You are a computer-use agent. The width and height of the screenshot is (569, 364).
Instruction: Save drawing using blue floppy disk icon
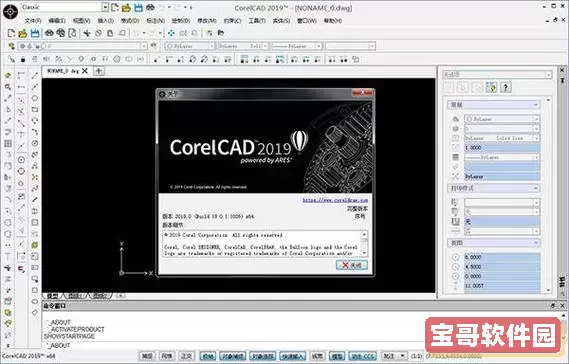point(35,33)
